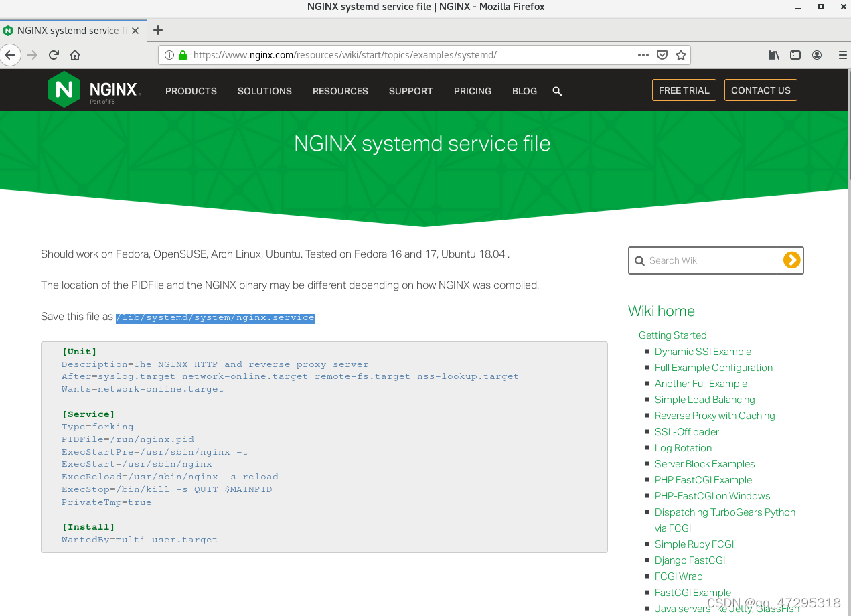The image size is (851, 616).
Task: Click FREE TRIAL button
Action: point(684,90)
